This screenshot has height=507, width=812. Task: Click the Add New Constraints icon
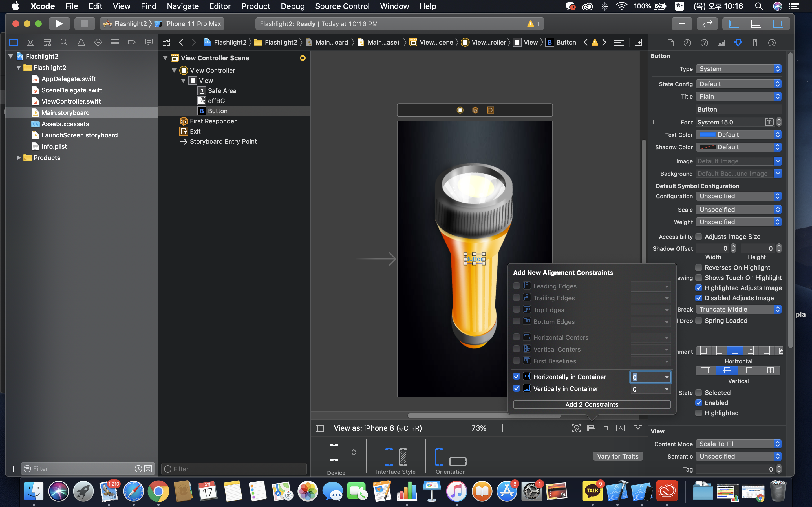pyautogui.click(x=606, y=428)
